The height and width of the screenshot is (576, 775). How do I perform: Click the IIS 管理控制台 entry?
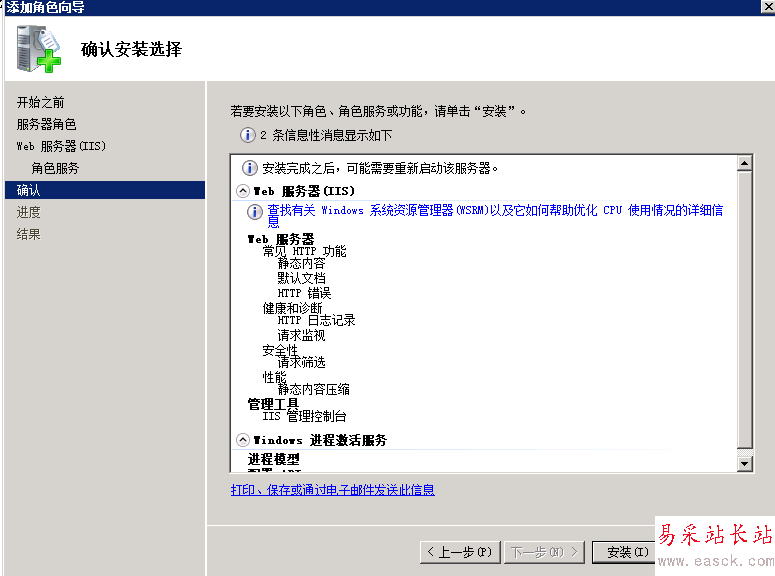pos(304,416)
